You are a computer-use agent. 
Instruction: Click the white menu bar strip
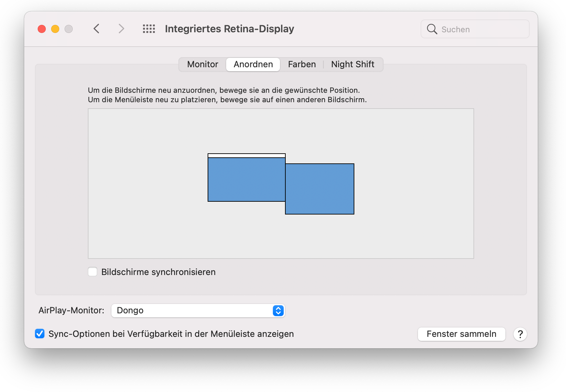tap(246, 156)
